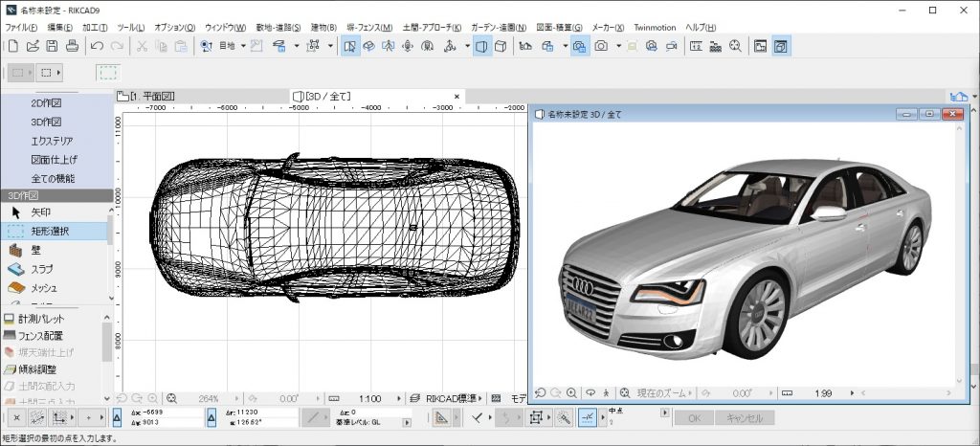Click the greyed OK button
The height and width of the screenshot is (446, 980).
pyautogui.click(x=694, y=418)
